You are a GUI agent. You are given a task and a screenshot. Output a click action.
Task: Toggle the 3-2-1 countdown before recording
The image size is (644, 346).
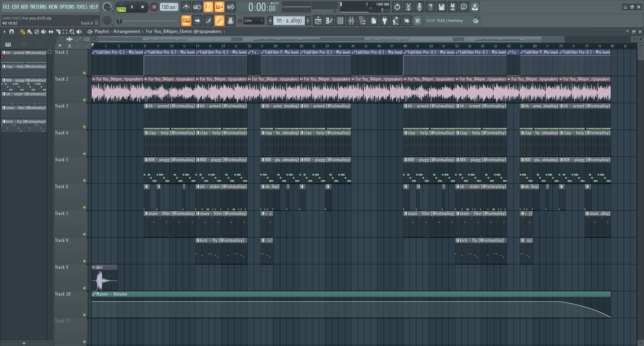tap(208, 7)
